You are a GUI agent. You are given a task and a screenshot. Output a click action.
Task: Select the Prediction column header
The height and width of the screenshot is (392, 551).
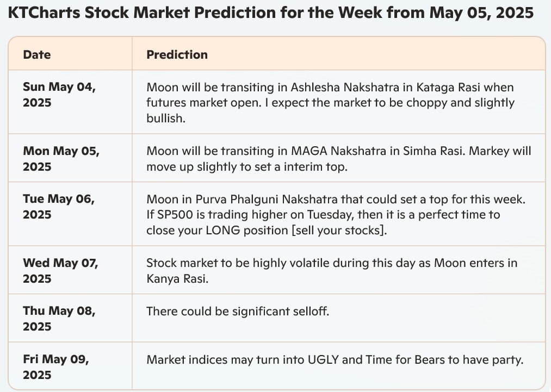point(177,55)
